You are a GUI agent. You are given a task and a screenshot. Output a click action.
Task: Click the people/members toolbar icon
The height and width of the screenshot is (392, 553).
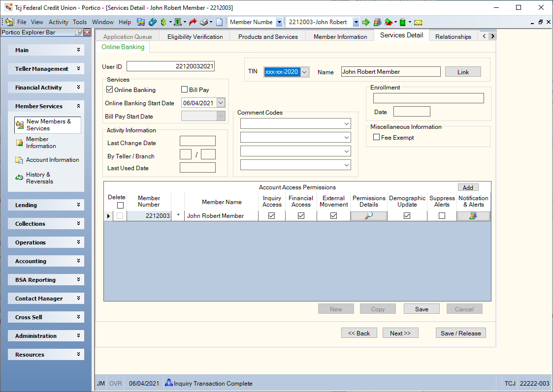click(377, 22)
